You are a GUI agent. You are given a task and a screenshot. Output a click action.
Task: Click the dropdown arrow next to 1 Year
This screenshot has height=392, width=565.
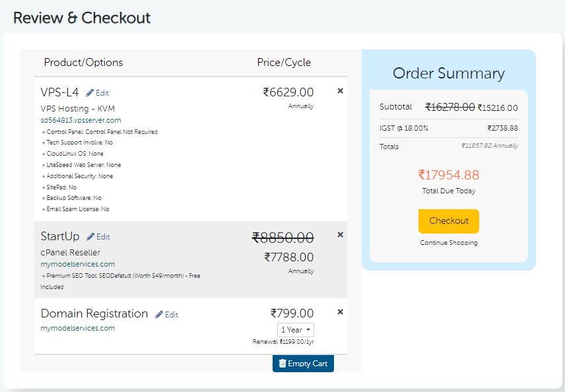point(308,330)
